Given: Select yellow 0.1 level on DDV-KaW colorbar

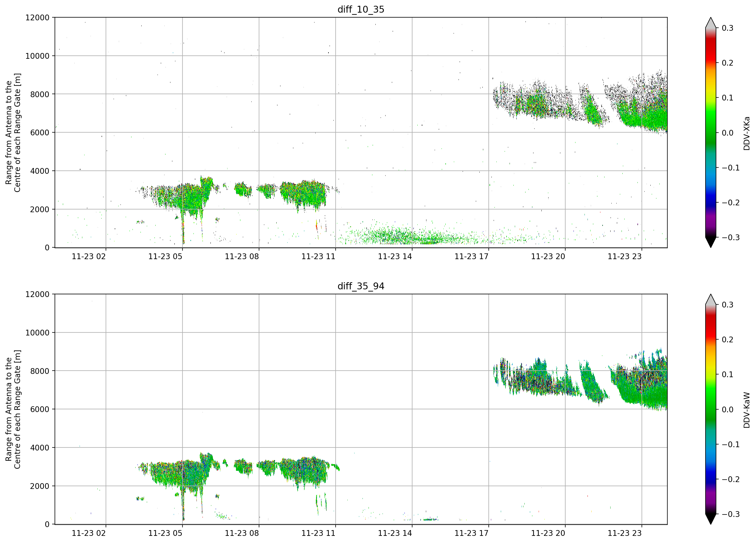Looking at the screenshot, I should point(711,374).
